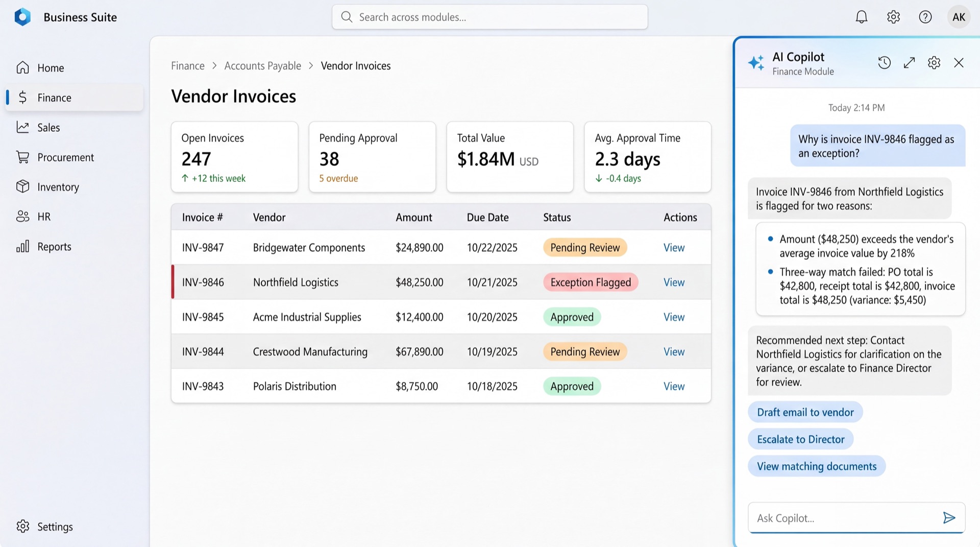Open the Procurement module label
Image resolution: width=980 pixels, height=547 pixels.
66,157
